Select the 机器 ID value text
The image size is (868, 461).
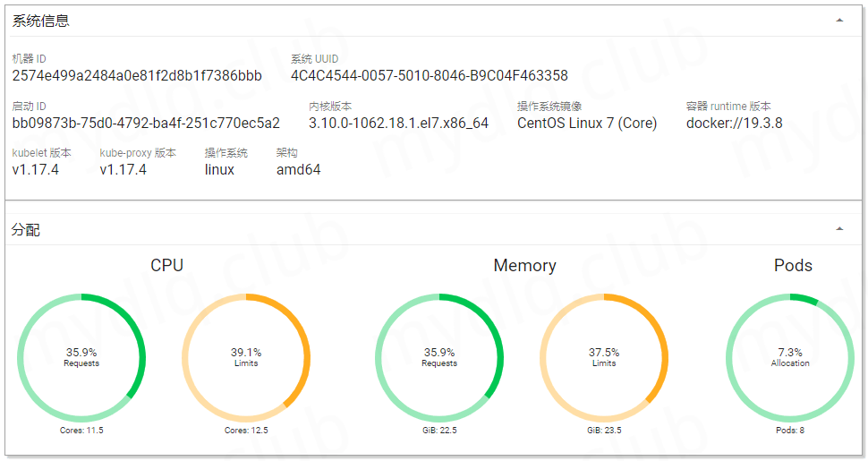pos(137,75)
